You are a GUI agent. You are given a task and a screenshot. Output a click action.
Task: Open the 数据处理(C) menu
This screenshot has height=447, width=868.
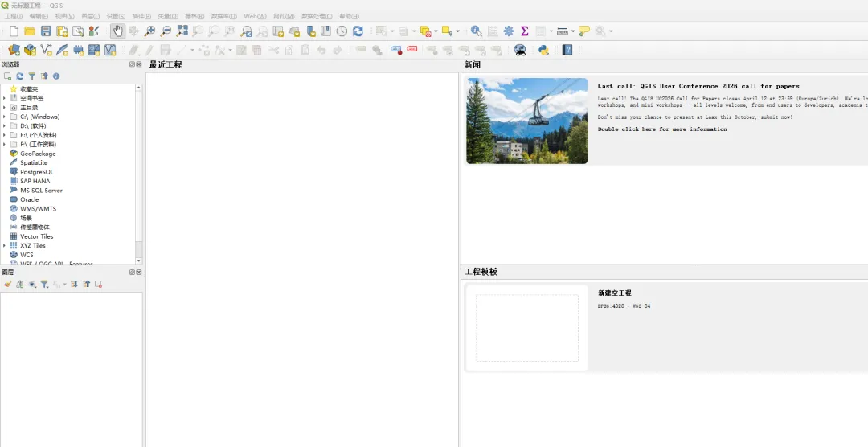click(x=317, y=16)
